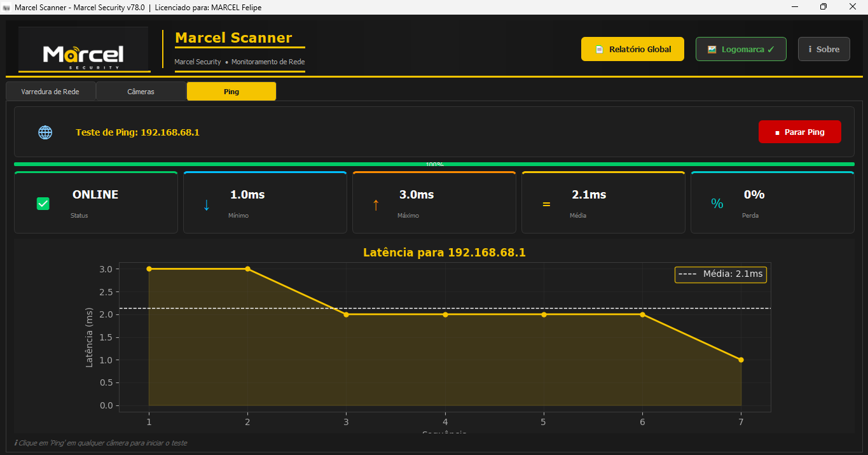Viewport: 868px width, 455px height.
Task: Click the cyan percent Perda icon
Action: point(717,204)
